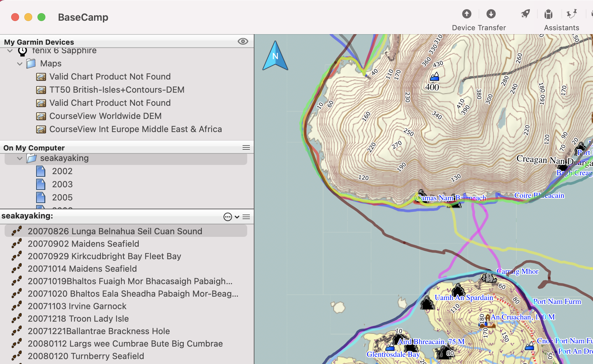Click the My Garmin Devices header
This screenshot has height=364, width=593.
[x=39, y=42]
